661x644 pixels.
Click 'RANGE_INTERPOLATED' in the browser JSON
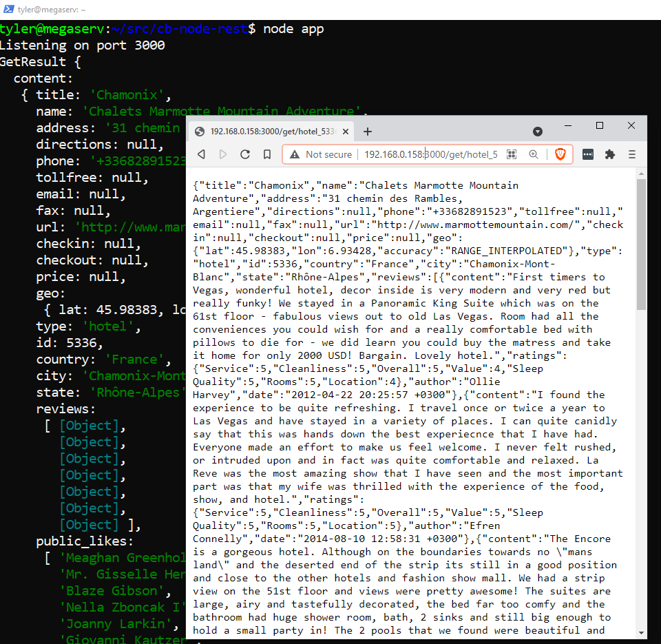[507, 251]
